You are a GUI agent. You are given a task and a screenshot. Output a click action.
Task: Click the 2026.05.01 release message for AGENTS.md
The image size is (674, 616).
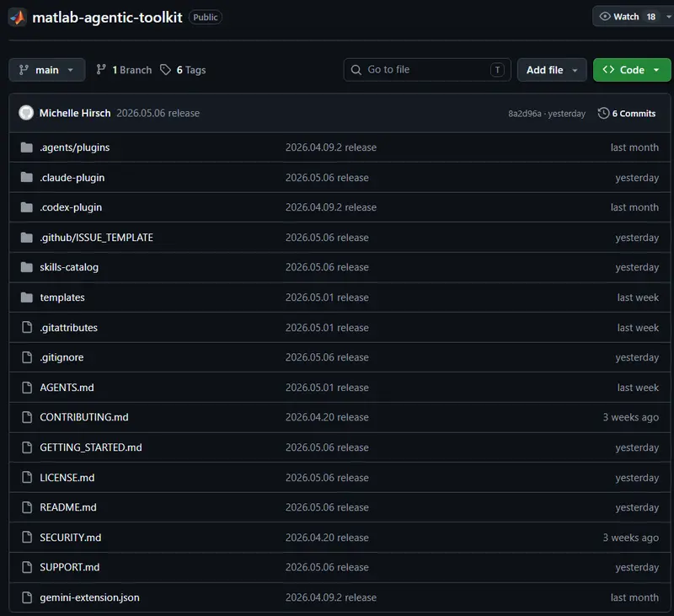click(327, 388)
